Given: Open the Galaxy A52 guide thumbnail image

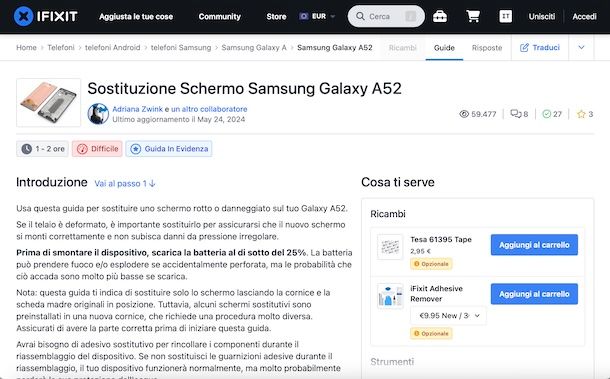Looking at the screenshot, I should pyautogui.click(x=49, y=103).
